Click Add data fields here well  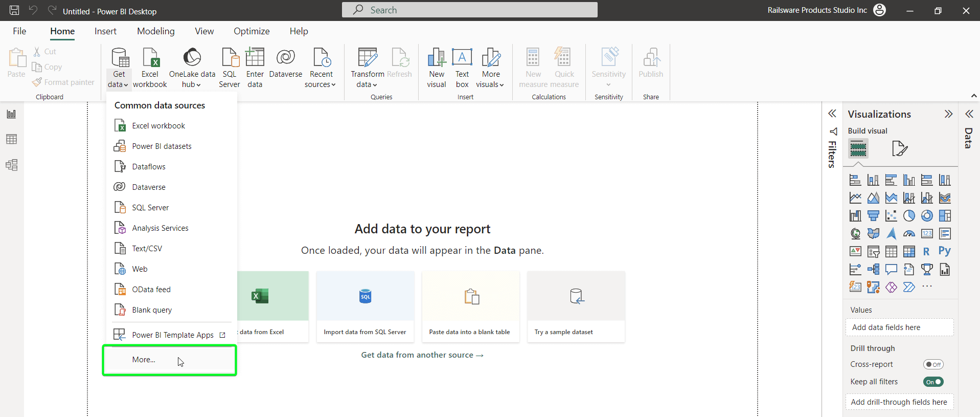coord(900,327)
